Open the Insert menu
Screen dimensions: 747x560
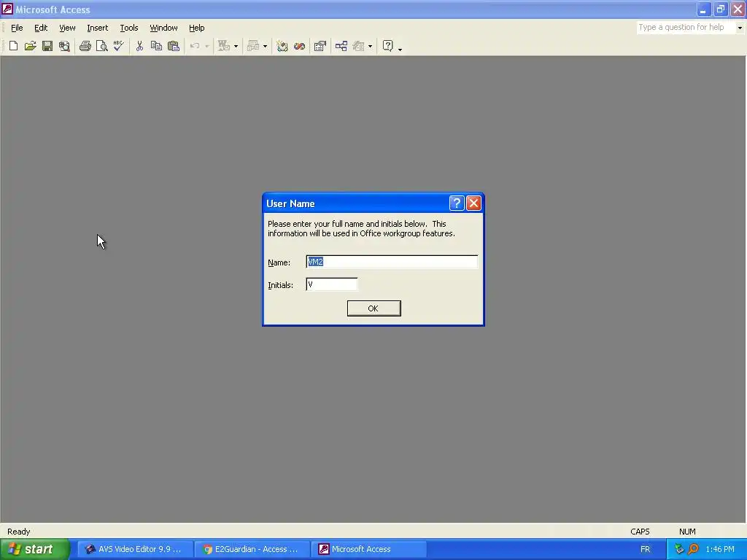click(x=98, y=28)
